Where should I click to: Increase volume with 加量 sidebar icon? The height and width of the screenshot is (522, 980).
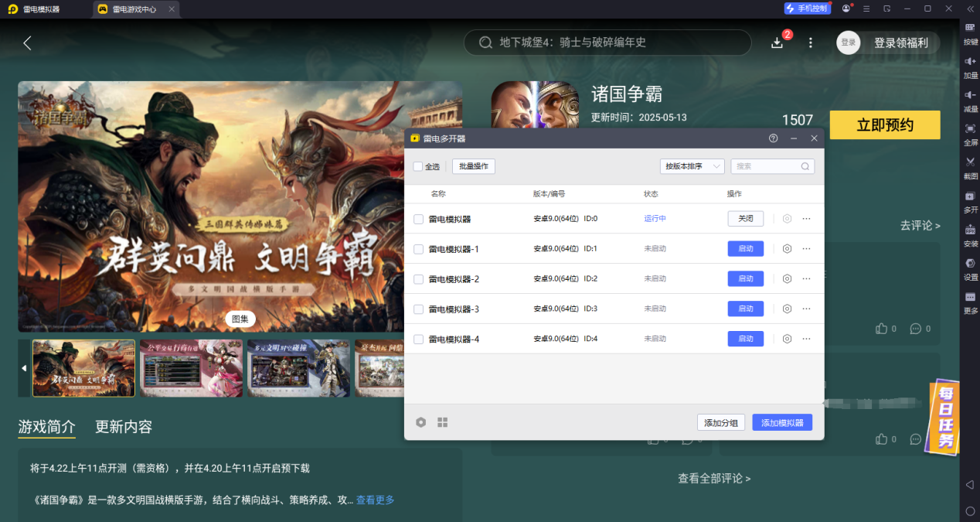[970, 67]
